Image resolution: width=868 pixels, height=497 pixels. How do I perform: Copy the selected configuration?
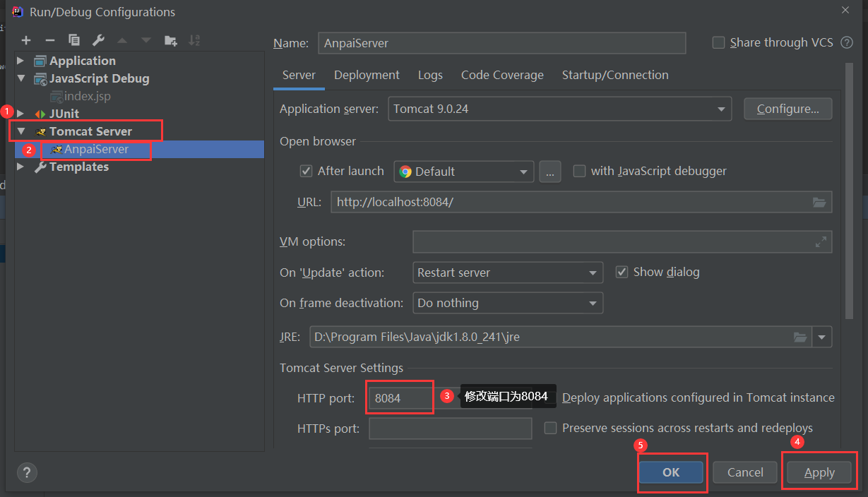coord(74,41)
